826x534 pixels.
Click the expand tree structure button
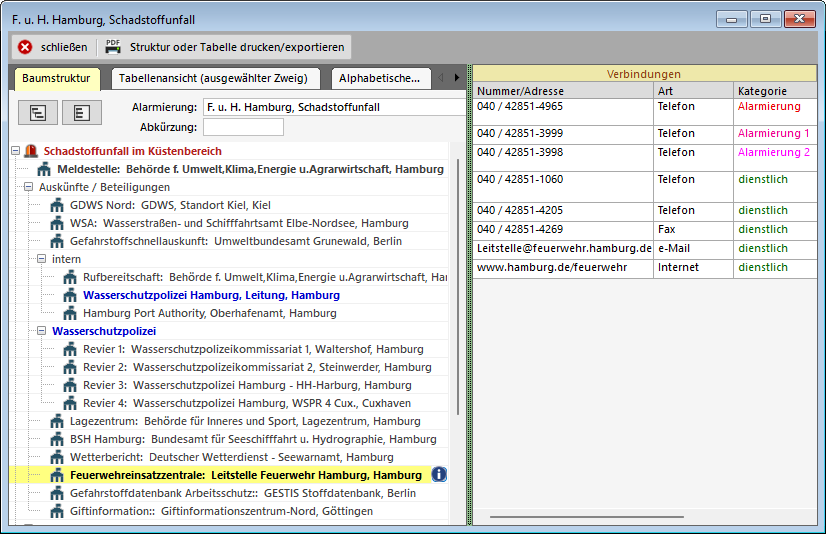click(38, 112)
